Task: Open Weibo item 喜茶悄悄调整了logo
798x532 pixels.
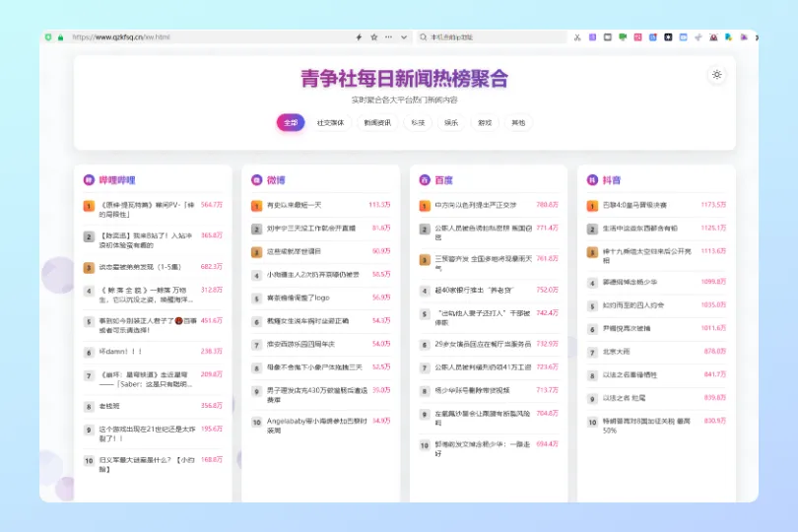Action: point(299,298)
